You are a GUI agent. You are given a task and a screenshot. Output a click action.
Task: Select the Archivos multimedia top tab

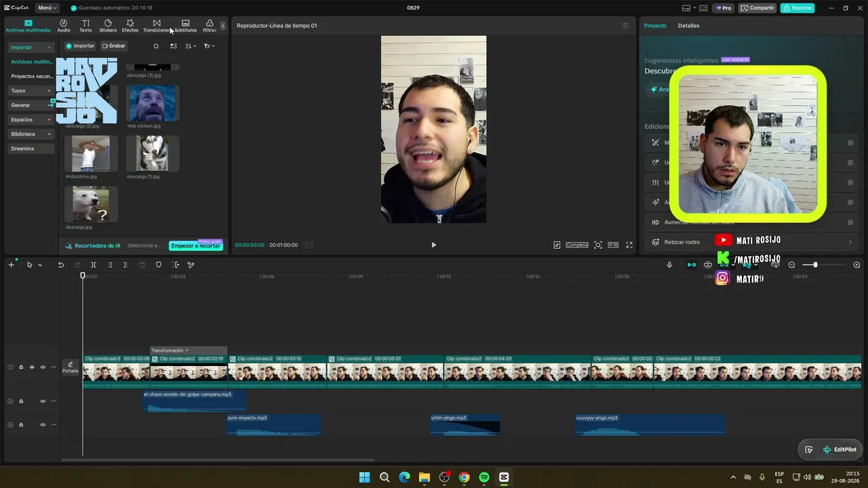[x=28, y=26]
